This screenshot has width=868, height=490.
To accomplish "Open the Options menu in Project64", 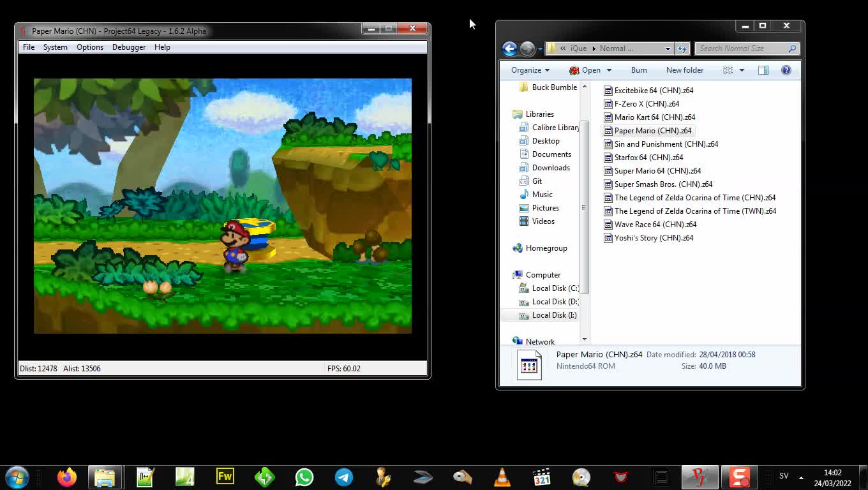I will click(x=90, y=47).
